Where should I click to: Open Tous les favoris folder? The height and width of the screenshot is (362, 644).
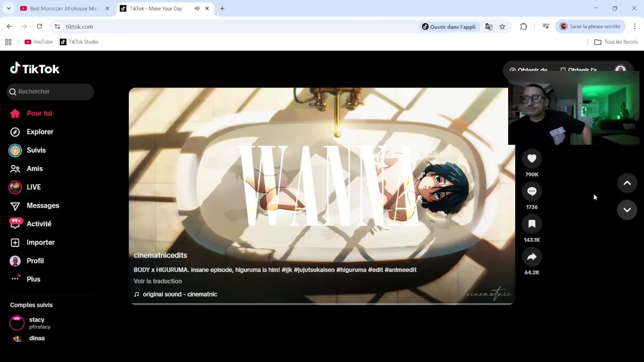tap(616, 42)
